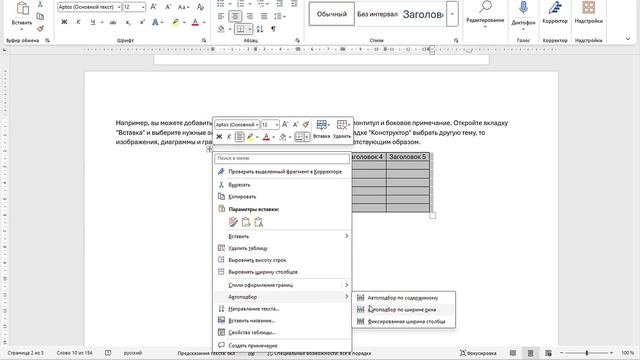Viewport: 640px width, 360px height.
Task: Select the Обычный style
Action: (x=331, y=14)
